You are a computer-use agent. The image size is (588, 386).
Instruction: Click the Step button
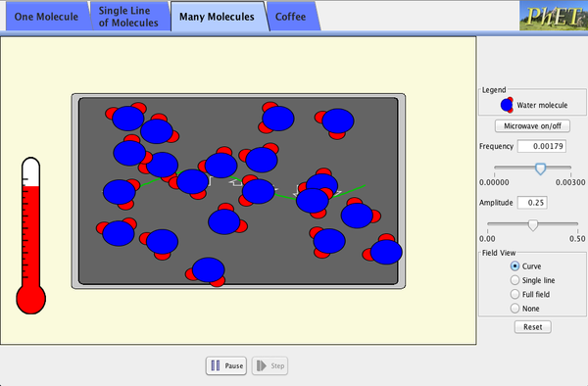(270, 365)
